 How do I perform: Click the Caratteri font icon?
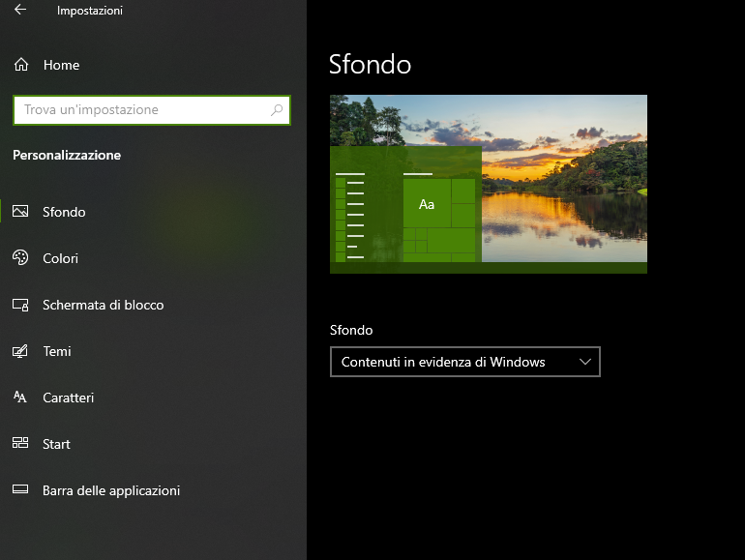point(20,397)
